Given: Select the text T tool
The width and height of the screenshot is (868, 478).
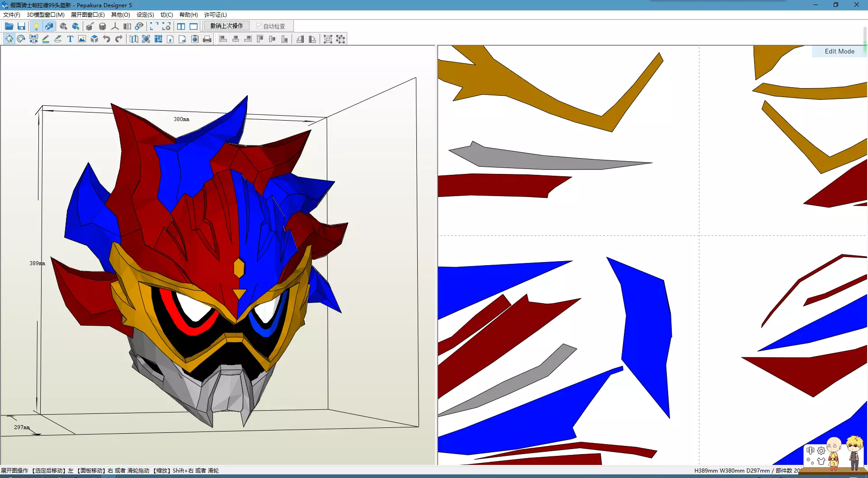Looking at the screenshot, I should [x=70, y=39].
